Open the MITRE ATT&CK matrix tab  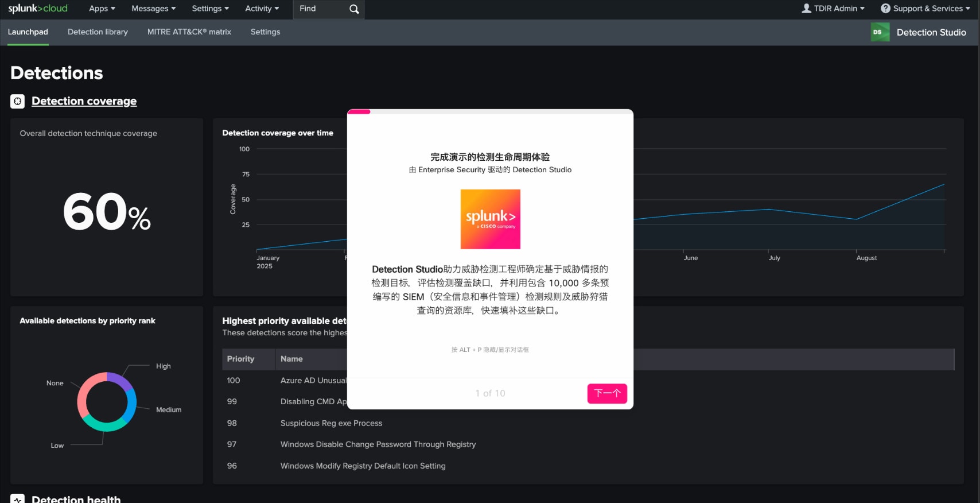pos(189,32)
